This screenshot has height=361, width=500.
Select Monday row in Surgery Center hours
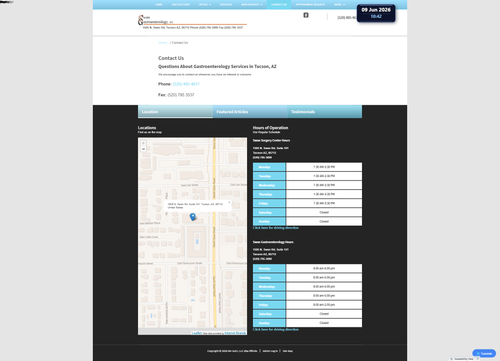point(307,167)
